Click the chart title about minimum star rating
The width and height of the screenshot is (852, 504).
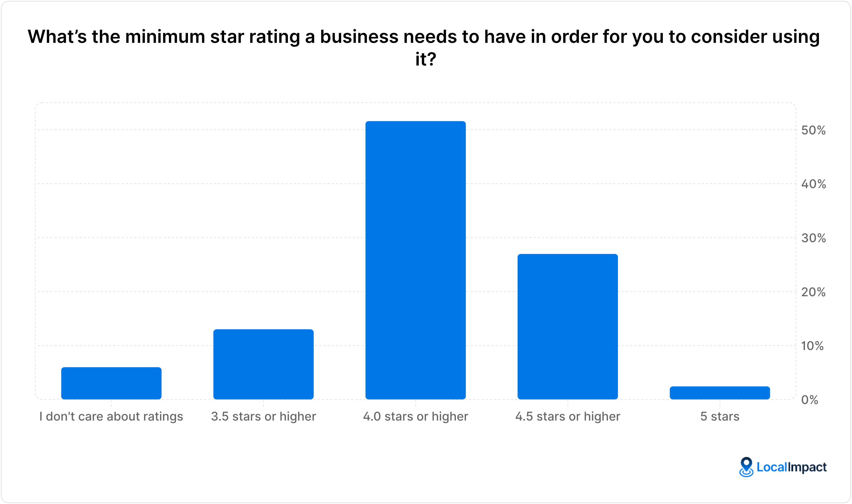click(424, 48)
